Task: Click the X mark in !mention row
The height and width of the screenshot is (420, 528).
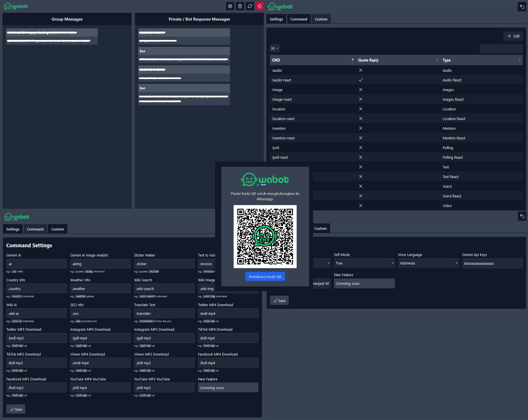Action: tap(361, 128)
